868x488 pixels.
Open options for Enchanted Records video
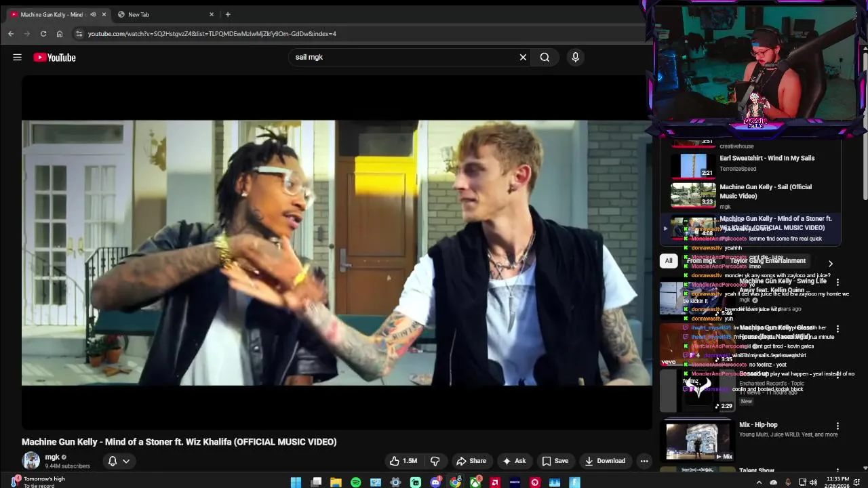[x=837, y=375]
